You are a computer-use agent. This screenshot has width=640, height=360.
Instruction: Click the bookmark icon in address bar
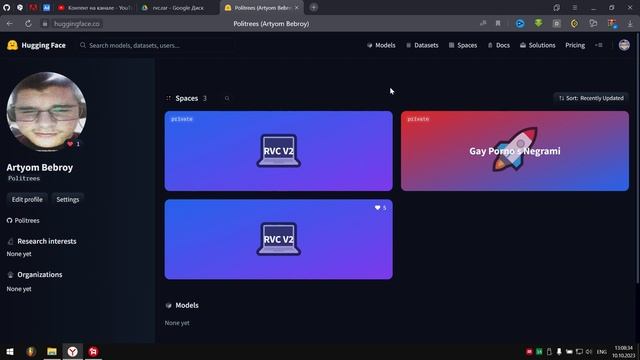498,24
